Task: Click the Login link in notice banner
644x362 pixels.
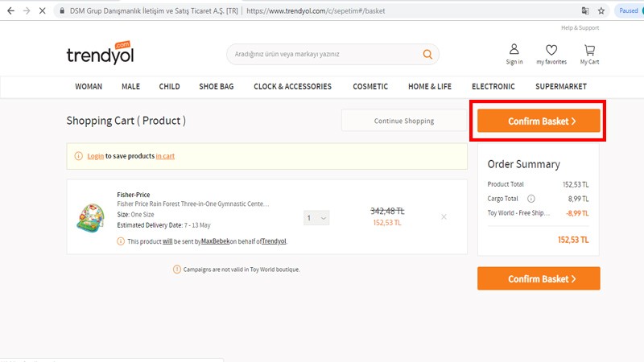Action: (x=95, y=156)
